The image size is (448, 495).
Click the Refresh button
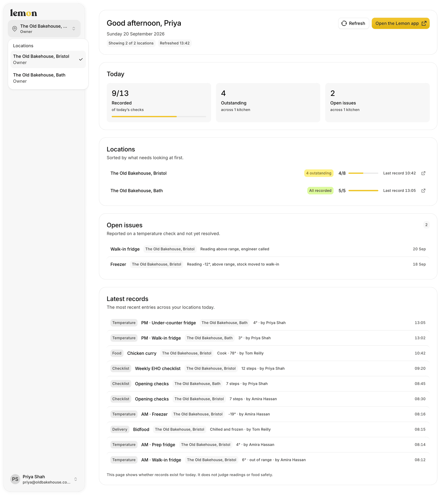tap(353, 23)
